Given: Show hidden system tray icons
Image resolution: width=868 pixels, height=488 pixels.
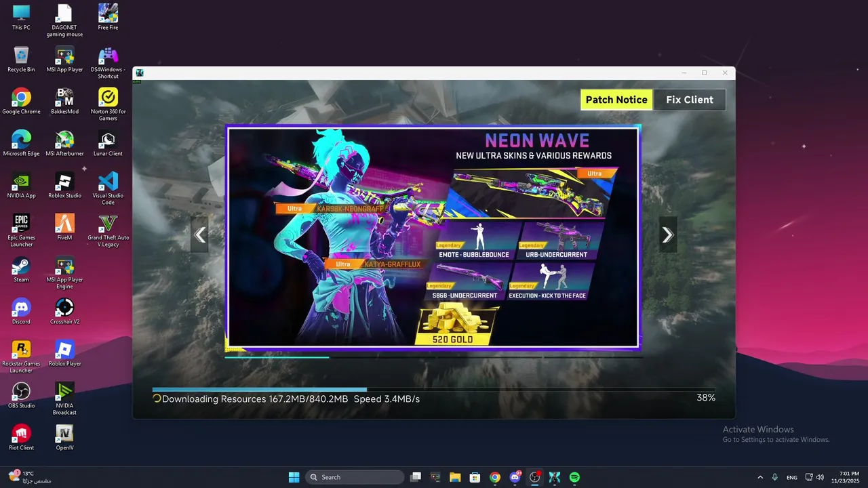Looking at the screenshot, I should pos(760,477).
